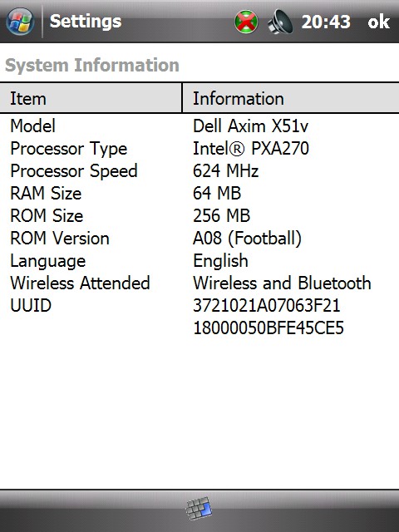The height and width of the screenshot is (532, 399).
Task: Select the RAM Size row
Action: (x=199, y=193)
